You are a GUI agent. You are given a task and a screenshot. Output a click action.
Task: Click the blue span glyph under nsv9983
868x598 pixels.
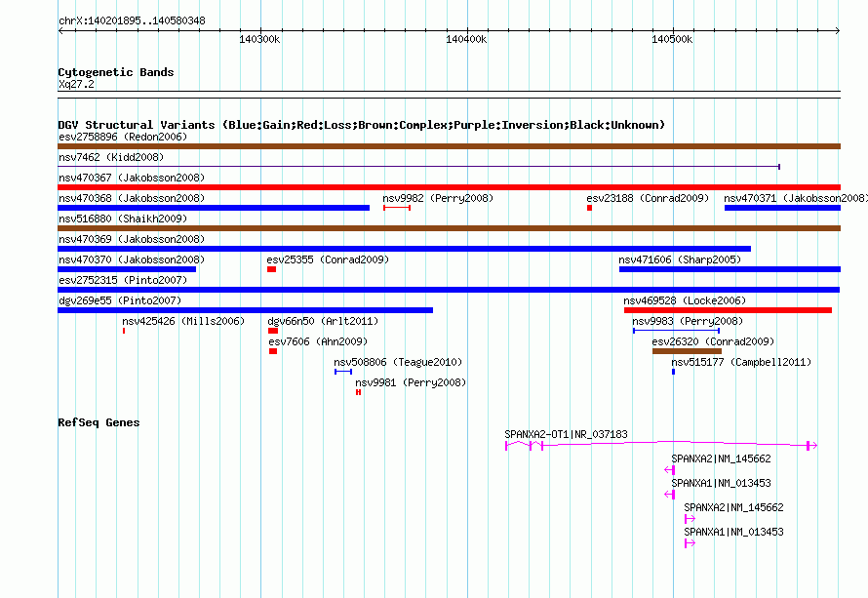click(x=677, y=331)
